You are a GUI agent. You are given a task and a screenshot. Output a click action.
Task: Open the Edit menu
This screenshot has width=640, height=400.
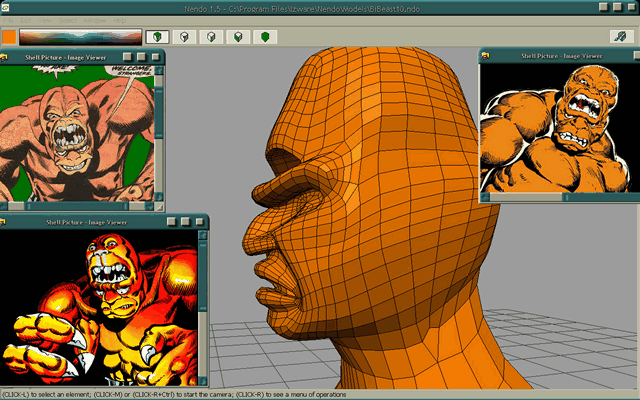(26, 20)
